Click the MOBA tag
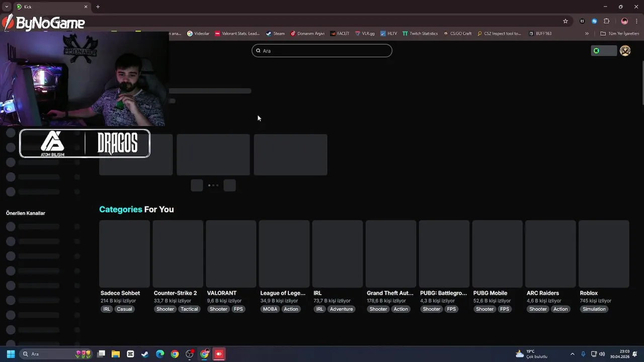This screenshot has width=644, height=362. [x=270, y=309]
